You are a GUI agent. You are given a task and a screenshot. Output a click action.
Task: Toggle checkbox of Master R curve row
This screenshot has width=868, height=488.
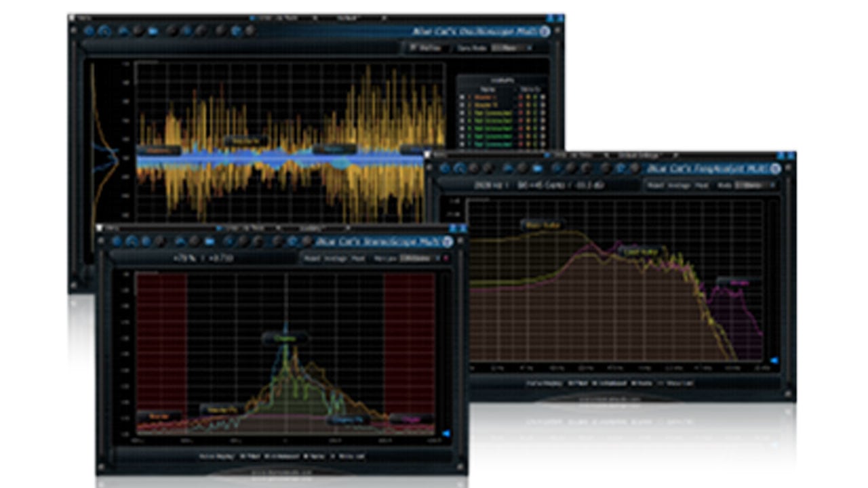pos(463,105)
